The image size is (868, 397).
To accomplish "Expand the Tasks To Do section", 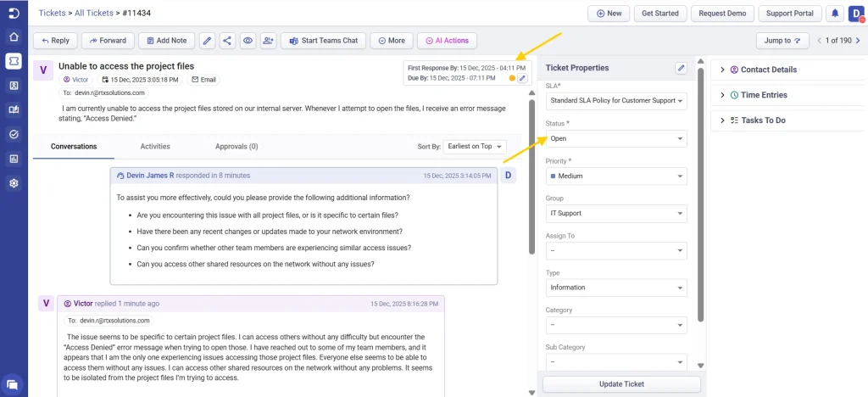I will tap(789, 120).
